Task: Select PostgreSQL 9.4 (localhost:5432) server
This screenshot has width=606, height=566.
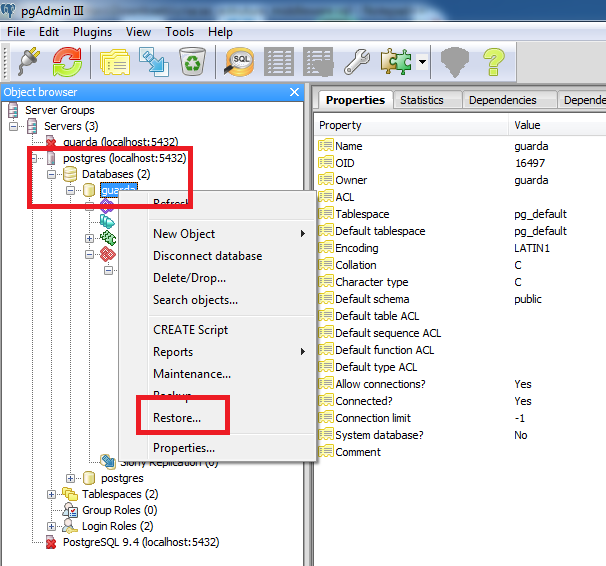Action: pyautogui.click(x=141, y=542)
